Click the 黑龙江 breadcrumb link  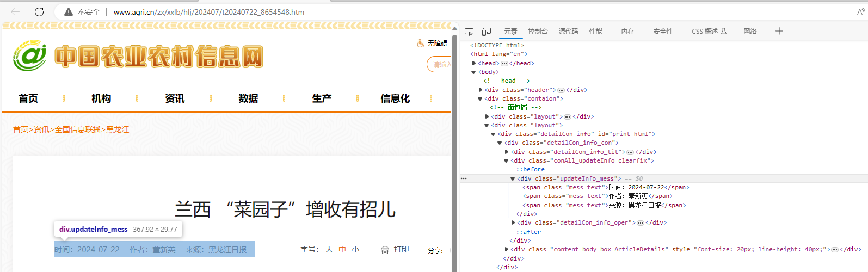click(118, 129)
